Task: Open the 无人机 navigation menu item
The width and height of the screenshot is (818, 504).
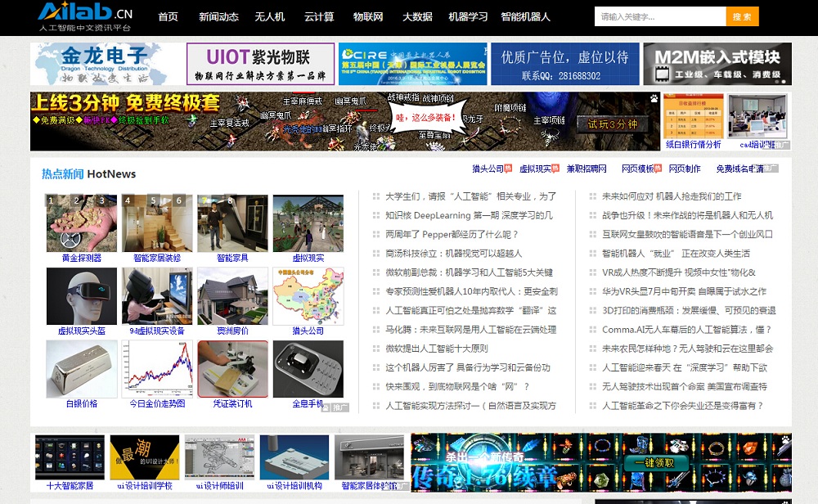Action: pos(270,17)
